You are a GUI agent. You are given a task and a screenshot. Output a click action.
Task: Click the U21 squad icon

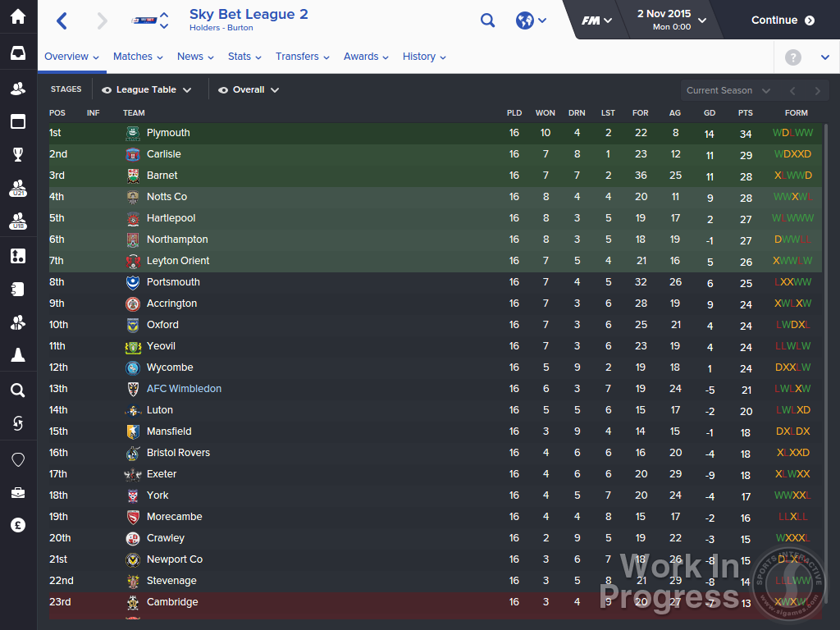18,188
